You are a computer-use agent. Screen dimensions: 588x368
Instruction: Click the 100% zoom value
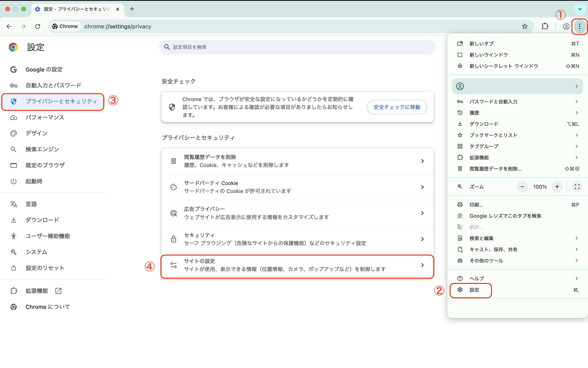click(540, 187)
